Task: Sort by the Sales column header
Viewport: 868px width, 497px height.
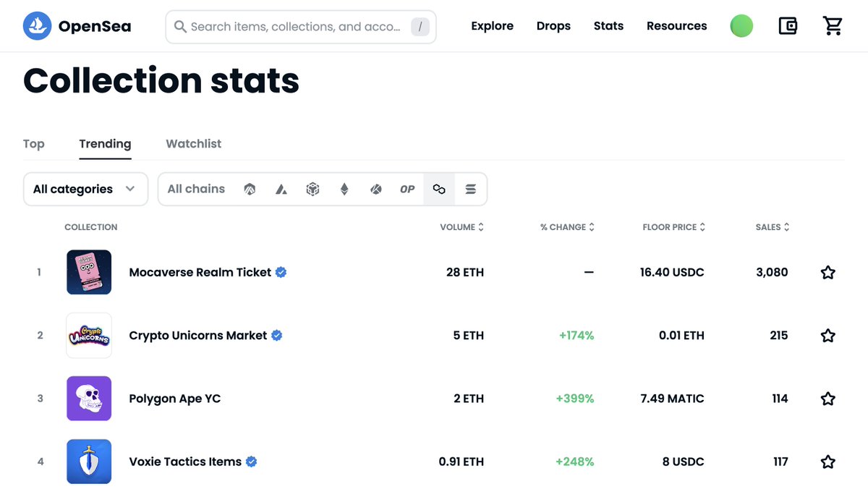Action: click(x=773, y=226)
